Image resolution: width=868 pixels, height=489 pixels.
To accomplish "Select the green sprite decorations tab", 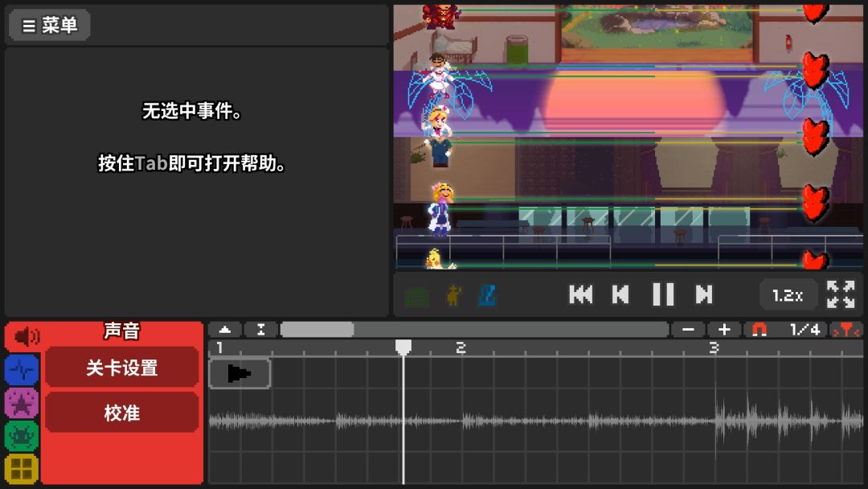I will click(x=22, y=436).
